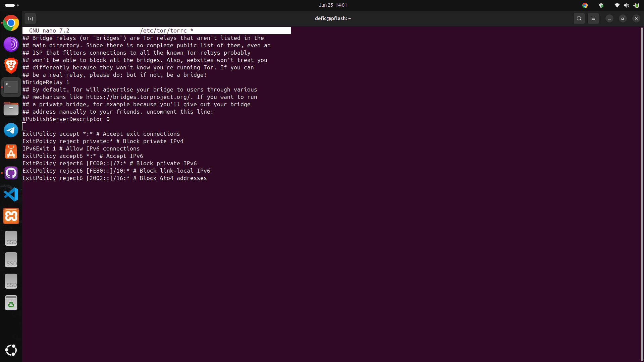The width and height of the screenshot is (644, 362).
Task: Open Ubuntu App Center from the dock
Action: 11,152
